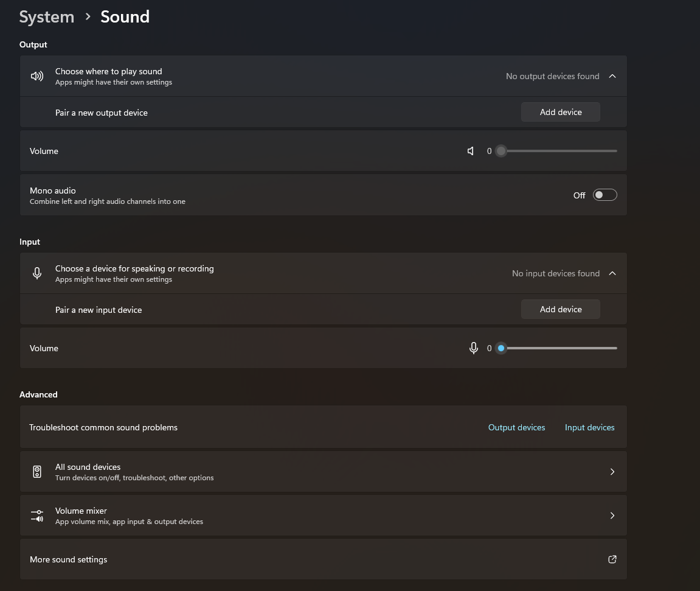Run the Output devices troubleshooter

coord(516,427)
